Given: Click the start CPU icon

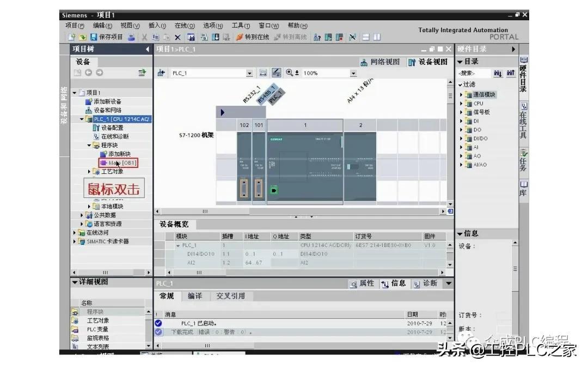Looking at the screenshot, I should click(328, 37).
